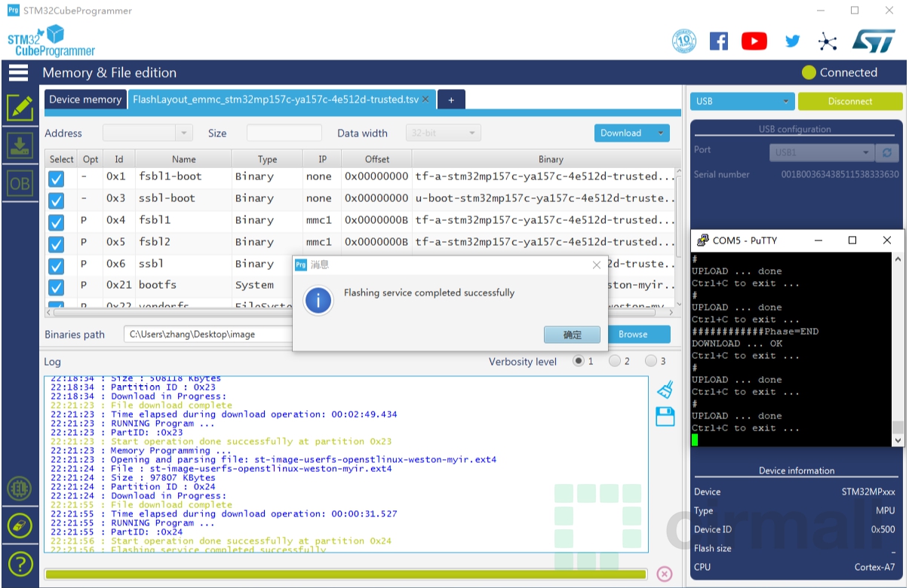Uncheck the fsbl1-boot row checkbox
Viewport: 909px width, 588px height.
(56, 179)
